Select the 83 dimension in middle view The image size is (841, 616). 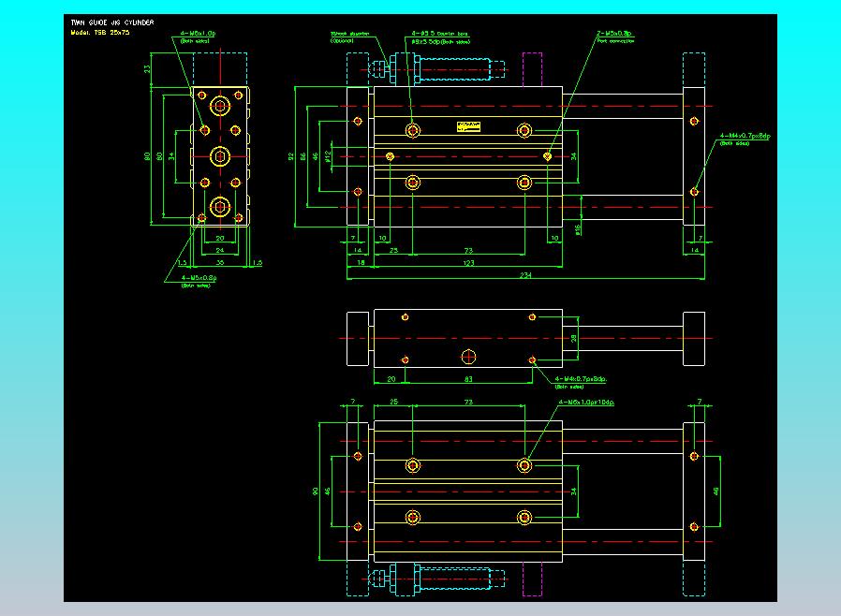coord(468,379)
